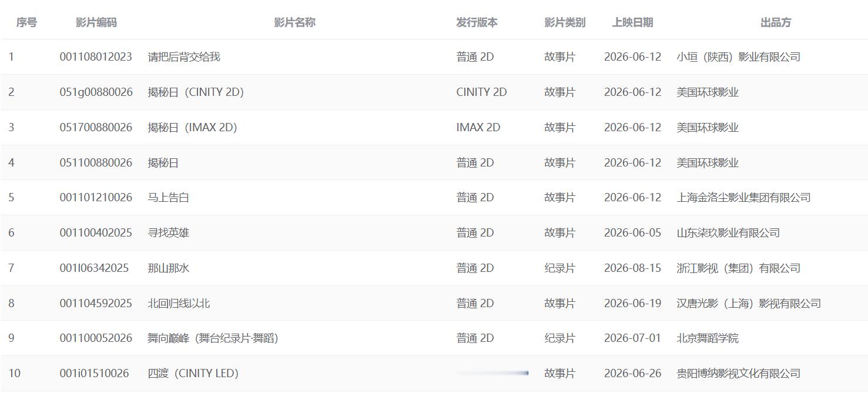Click 普通 2D in the 那山那水 row
The width and height of the screenshot is (868, 396).
[x=475, y=268]
